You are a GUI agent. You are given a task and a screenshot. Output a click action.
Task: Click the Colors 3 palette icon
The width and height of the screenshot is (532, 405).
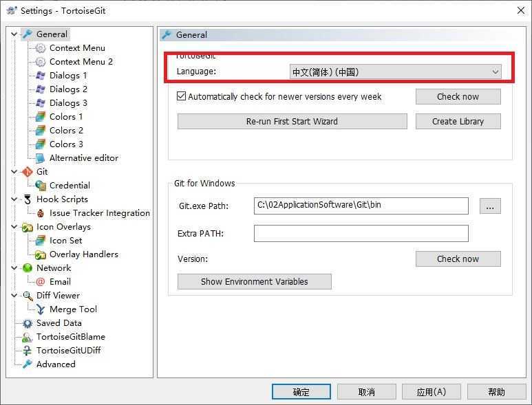pyautogui.click(x=41, y=144)
